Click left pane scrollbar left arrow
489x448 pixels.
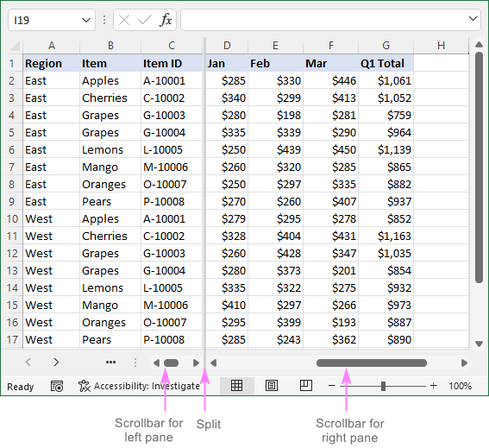156,363
